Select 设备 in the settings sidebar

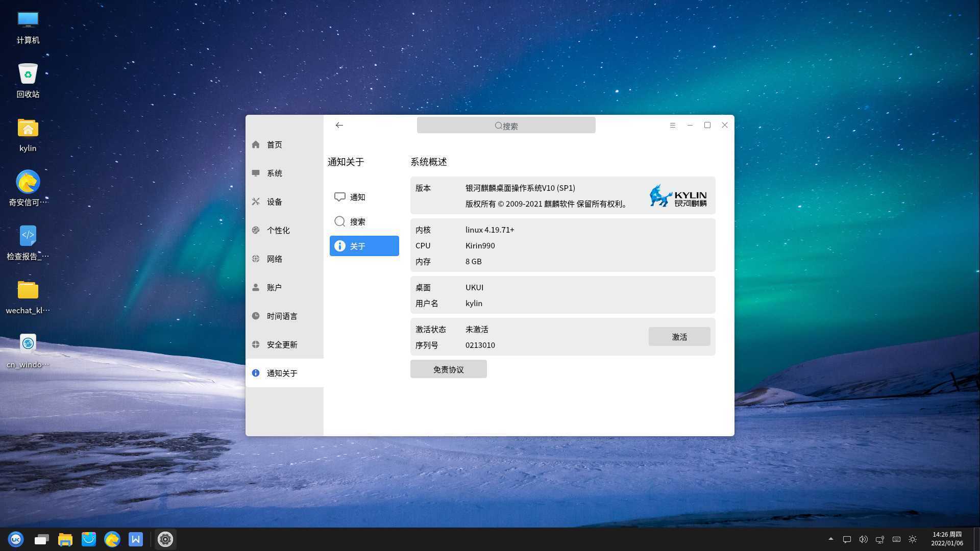point(275,202)
